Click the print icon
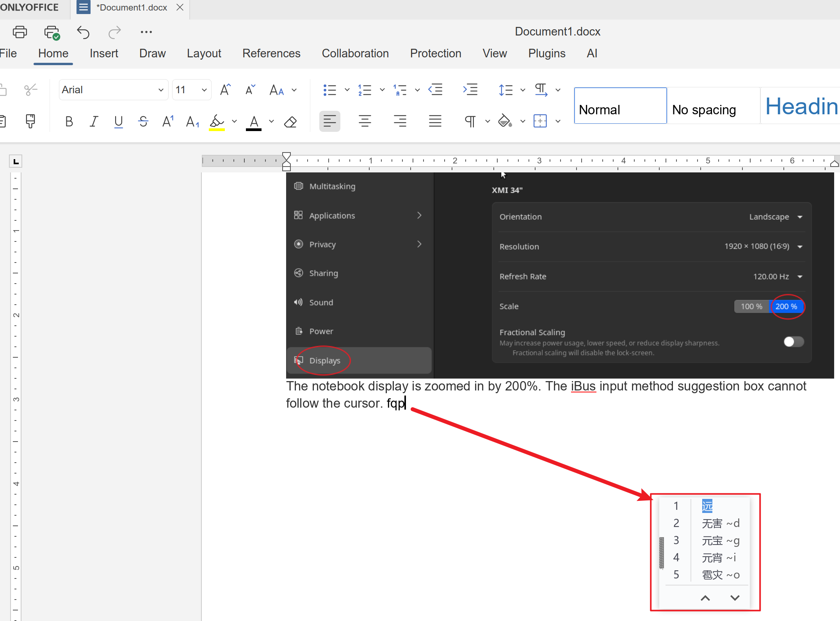 click(20, 32)
